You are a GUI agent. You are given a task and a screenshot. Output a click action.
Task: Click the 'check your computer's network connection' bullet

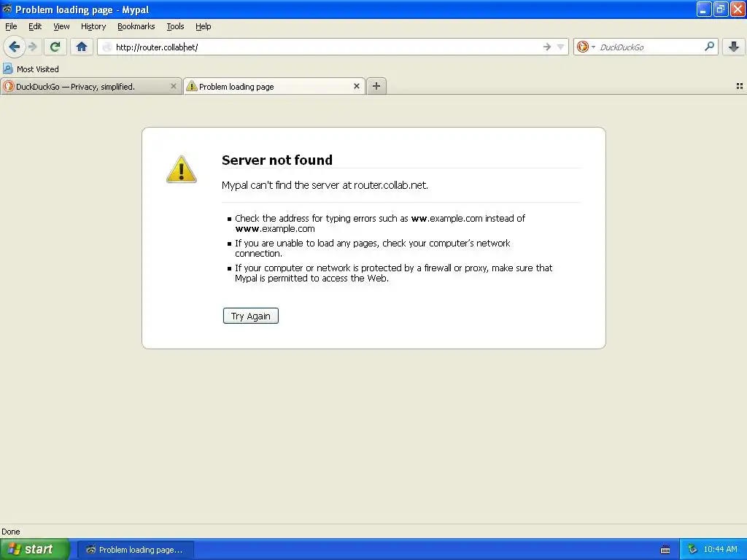click(373, 248)
